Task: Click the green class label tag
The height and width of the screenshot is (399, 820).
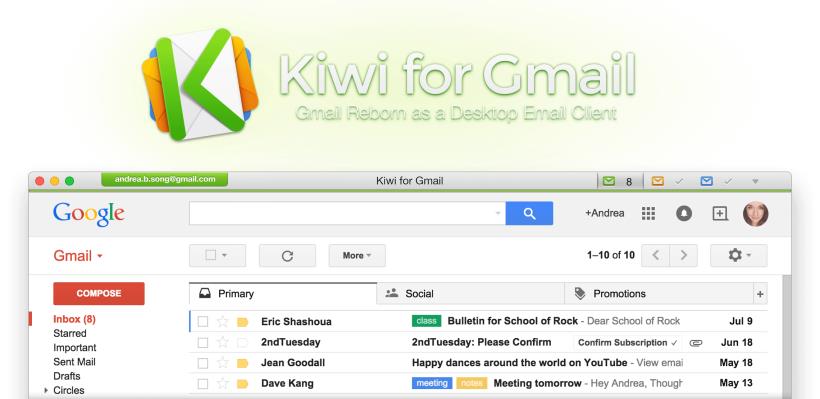Action: click(427, 321)
